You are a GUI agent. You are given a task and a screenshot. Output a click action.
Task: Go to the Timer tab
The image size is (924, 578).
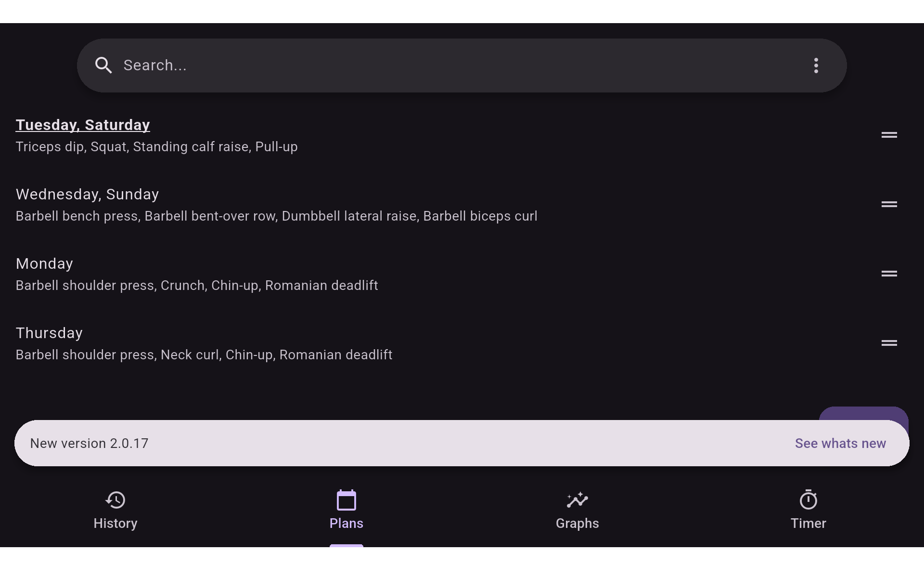coord(808,511)
